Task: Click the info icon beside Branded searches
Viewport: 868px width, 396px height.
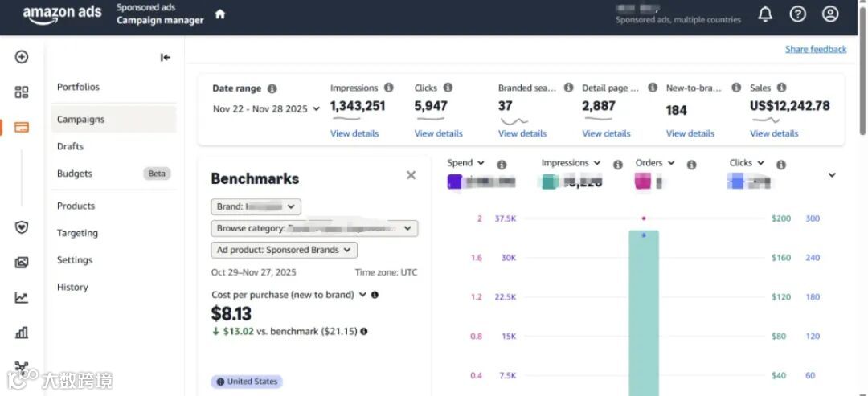Action: [568, 88]
